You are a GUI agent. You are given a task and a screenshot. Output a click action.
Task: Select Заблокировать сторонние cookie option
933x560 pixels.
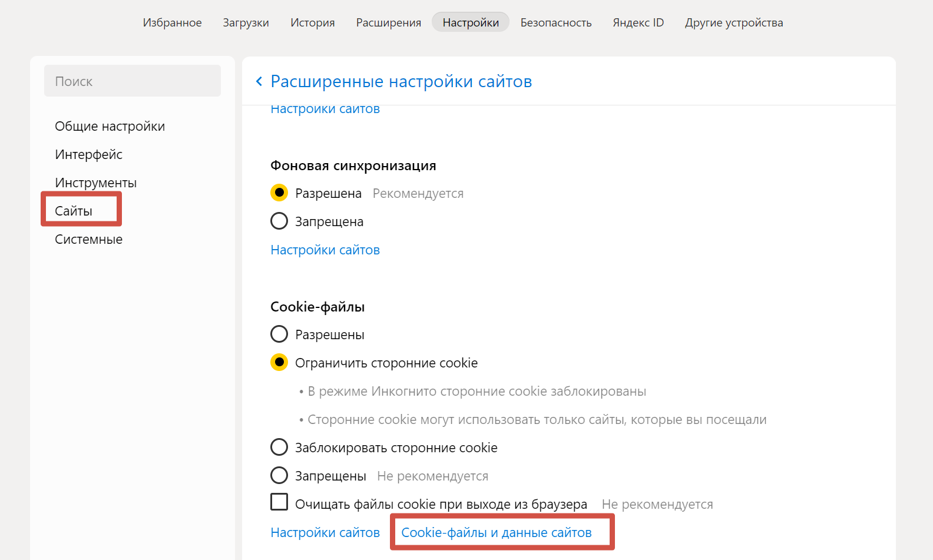pos(279,447)
